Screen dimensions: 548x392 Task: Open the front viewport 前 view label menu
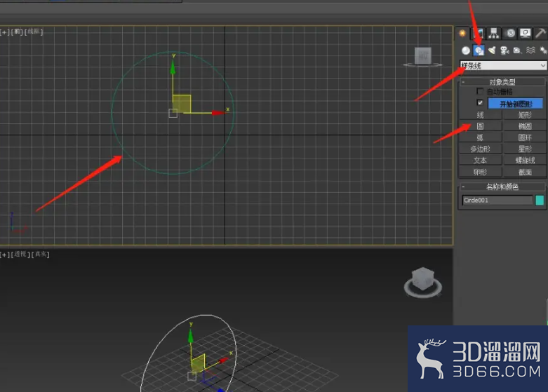tap(17, 32)
